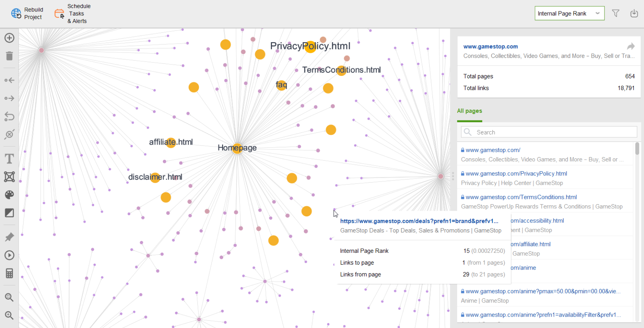The width and height of the screenshot is (644, 328).
Task: Select the TermsConditions.html graph node
Action: click(x=341, y=71)
